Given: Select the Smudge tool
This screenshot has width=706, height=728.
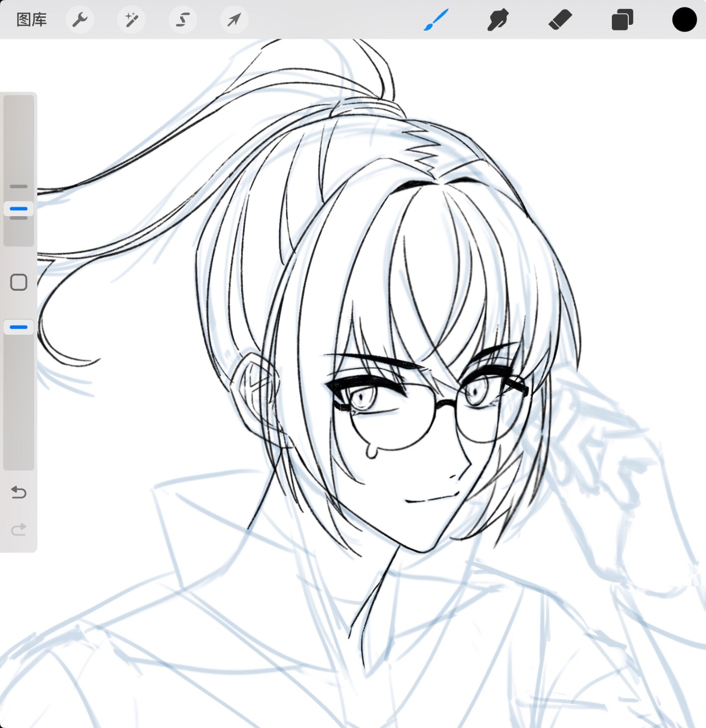Looking at the screenshot, I should (x=498, y=20).
